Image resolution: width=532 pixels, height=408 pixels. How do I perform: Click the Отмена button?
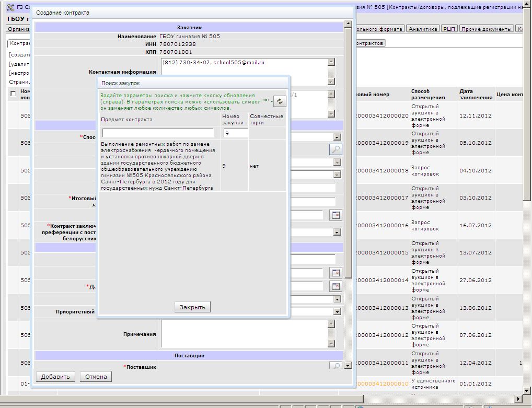tap(96, 377)
